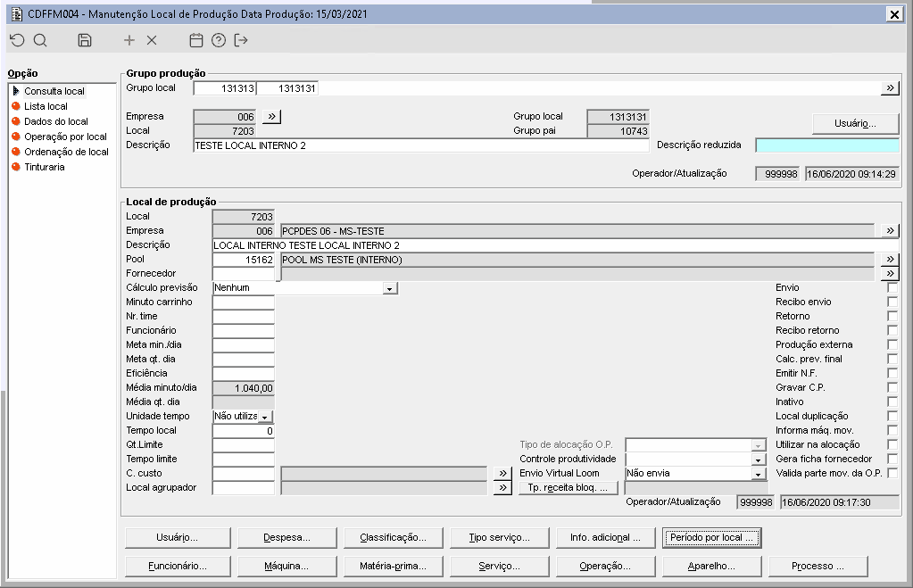Click the lookup arrow next to Empresa 006 in Grupo produção
Viewport: 913px width, 588px height.
[271, 116]
